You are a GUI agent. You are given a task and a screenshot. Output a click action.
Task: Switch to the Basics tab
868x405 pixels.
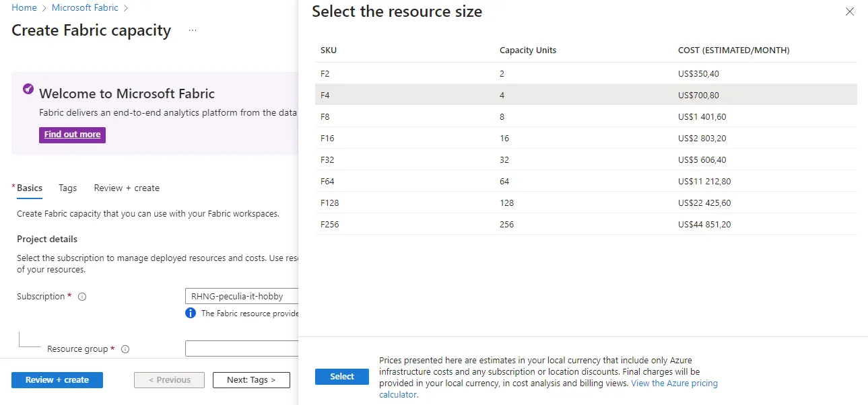tap(30, 188)
